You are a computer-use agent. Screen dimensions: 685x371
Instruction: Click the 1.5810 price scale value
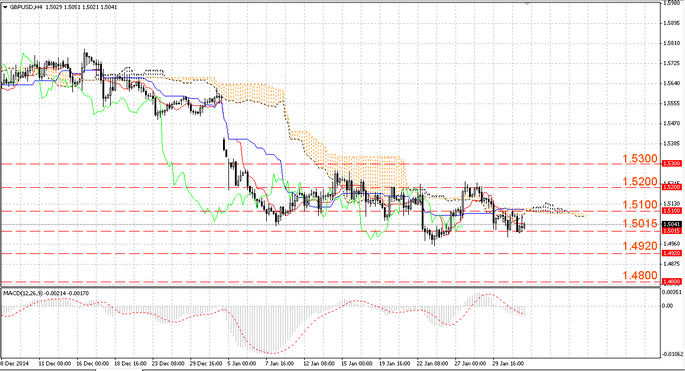click(671, 43)
